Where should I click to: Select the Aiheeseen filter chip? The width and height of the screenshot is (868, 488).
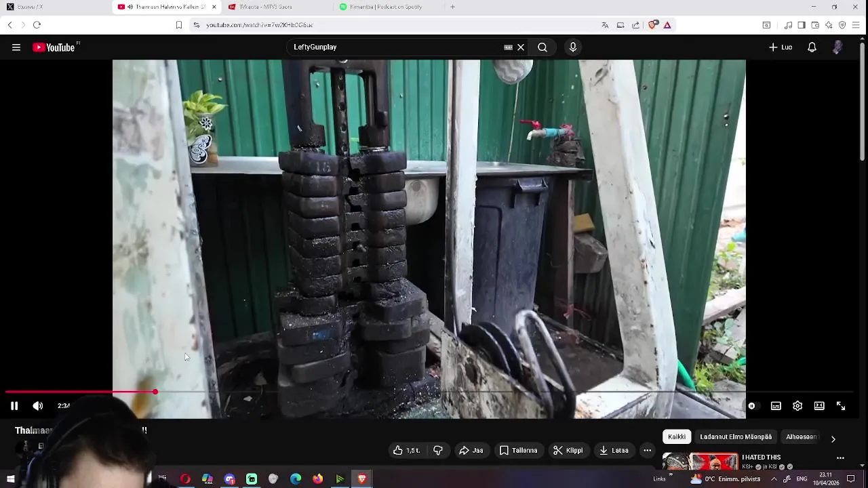pyautogui.click(x=801, y=437)
